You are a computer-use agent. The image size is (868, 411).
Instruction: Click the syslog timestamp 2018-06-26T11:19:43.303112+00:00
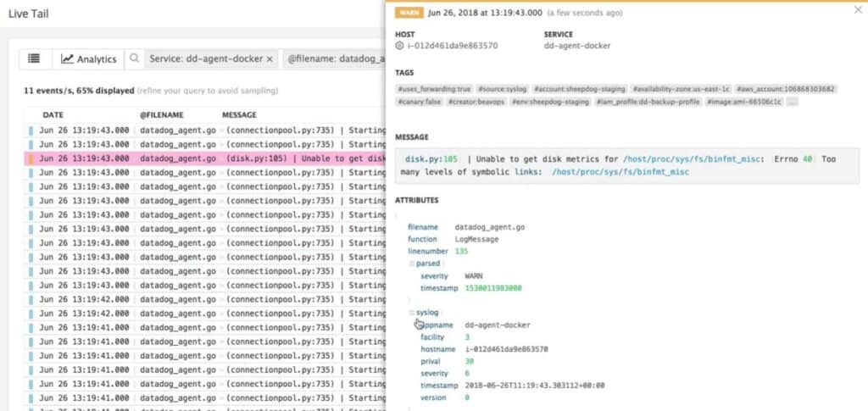[534, 386]
